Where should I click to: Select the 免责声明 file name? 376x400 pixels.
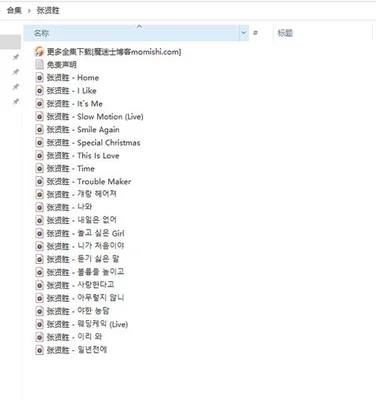point(62,65)
